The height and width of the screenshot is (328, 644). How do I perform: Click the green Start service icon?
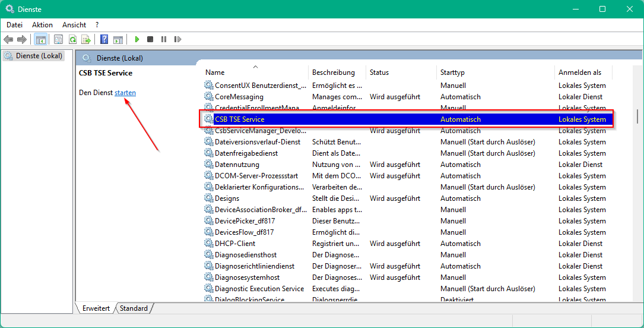[137, 39]
